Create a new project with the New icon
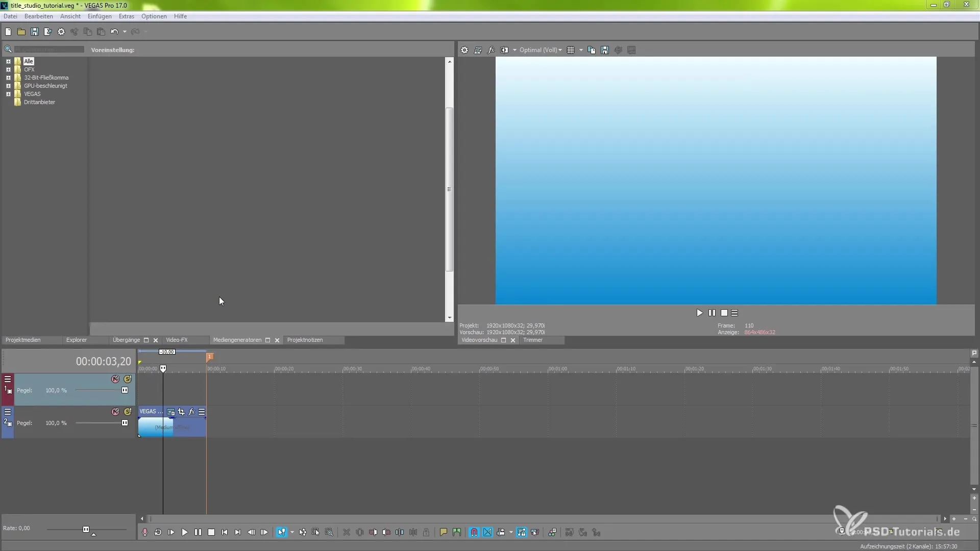 8,32
